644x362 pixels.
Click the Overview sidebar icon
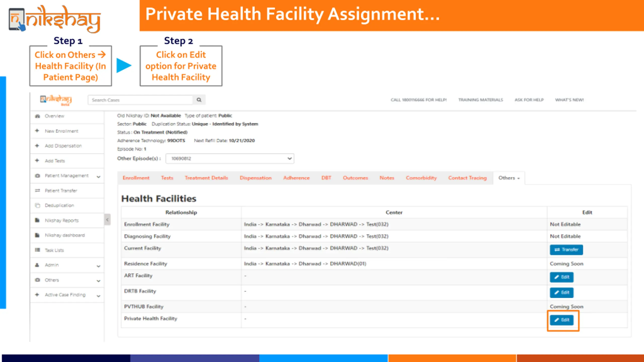click(x=37, y=116)
